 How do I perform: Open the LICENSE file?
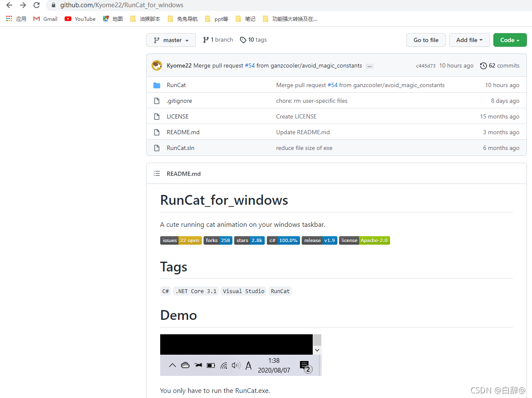point(178,116)
